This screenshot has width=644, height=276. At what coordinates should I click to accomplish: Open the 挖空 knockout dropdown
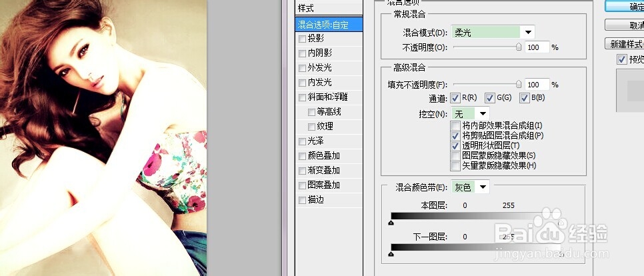pyautogui.click(x=470, y=113)
